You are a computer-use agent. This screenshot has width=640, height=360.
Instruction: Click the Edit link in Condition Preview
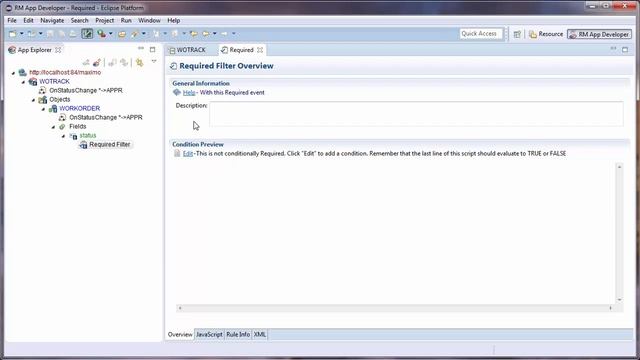click(x=187, y=153)
